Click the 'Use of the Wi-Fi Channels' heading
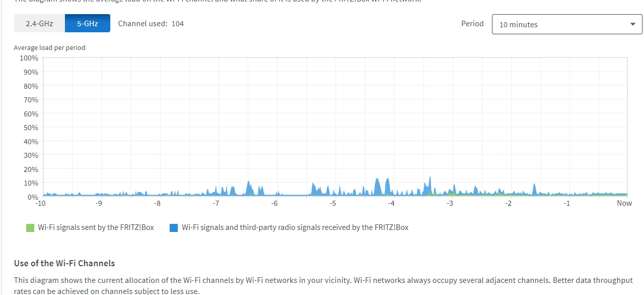Image resolution: width=644 pixels, height=295 pixels. (x=64, y=263)
